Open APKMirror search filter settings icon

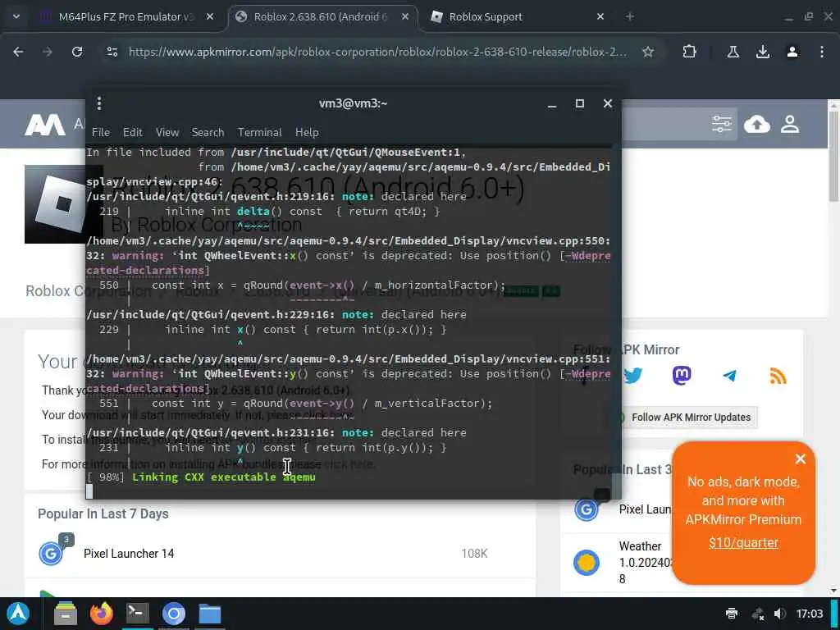click(722, 125)
